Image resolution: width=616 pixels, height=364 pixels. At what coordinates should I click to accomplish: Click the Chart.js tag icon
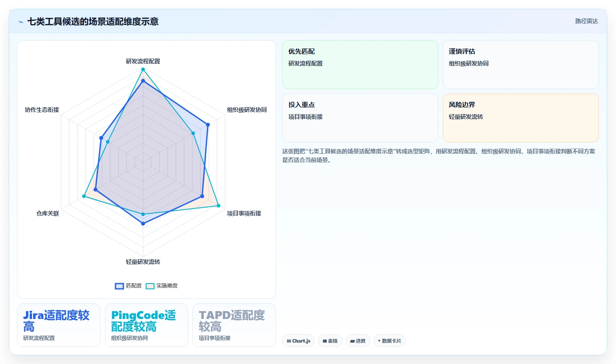(289, 341)
